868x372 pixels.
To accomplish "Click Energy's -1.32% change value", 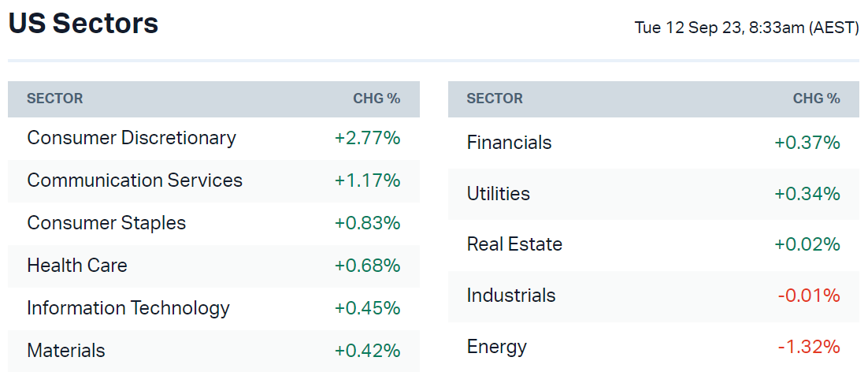I will pos(809,347).
